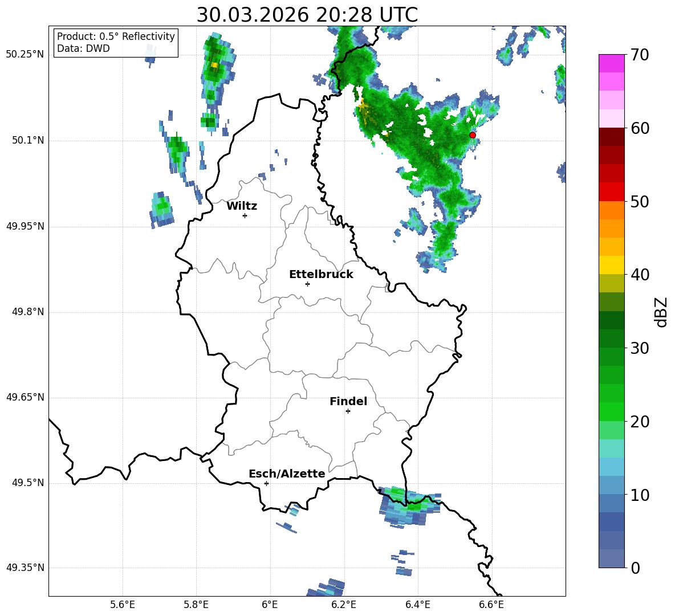The width and height of the screenshot is (675, 616).
Task: Click the 50 tick on colorbar
Action: coord(640,201)
